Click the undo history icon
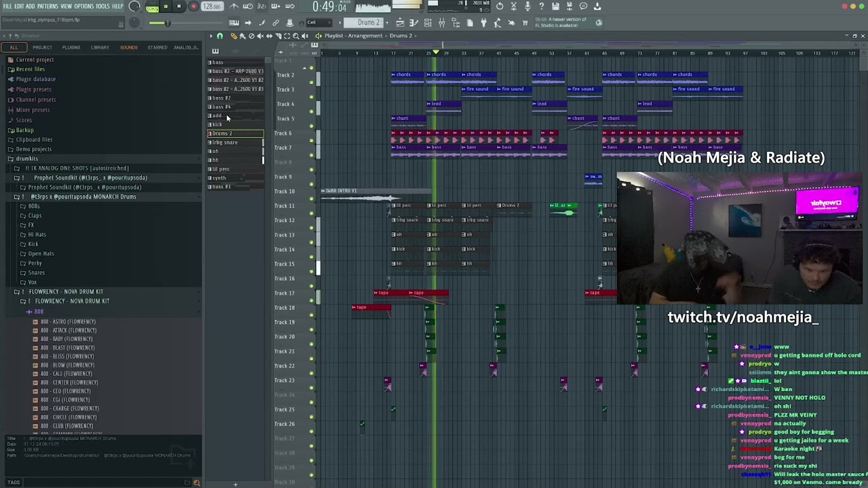 point(499,7)
